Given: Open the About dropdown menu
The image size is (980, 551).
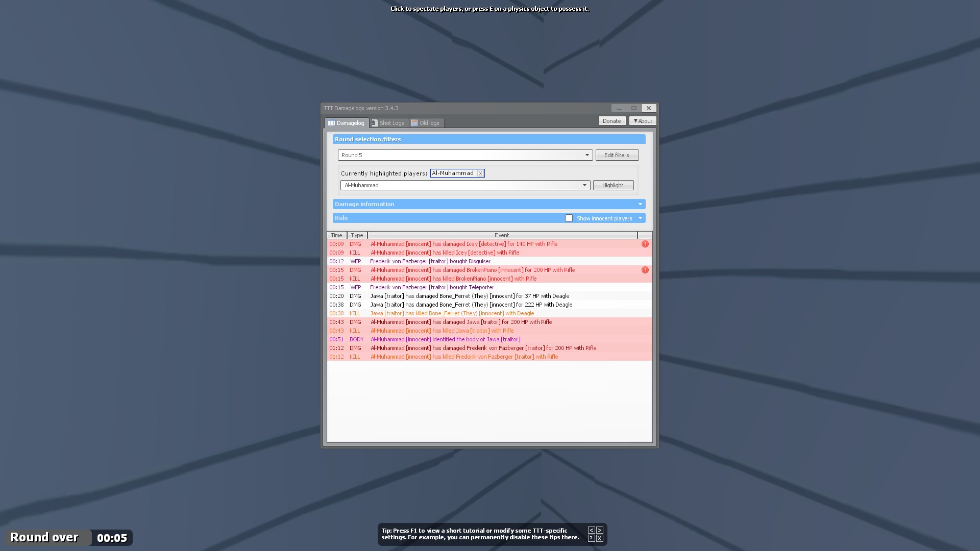Looking at the screenshot, I should (x=643, y=121).
